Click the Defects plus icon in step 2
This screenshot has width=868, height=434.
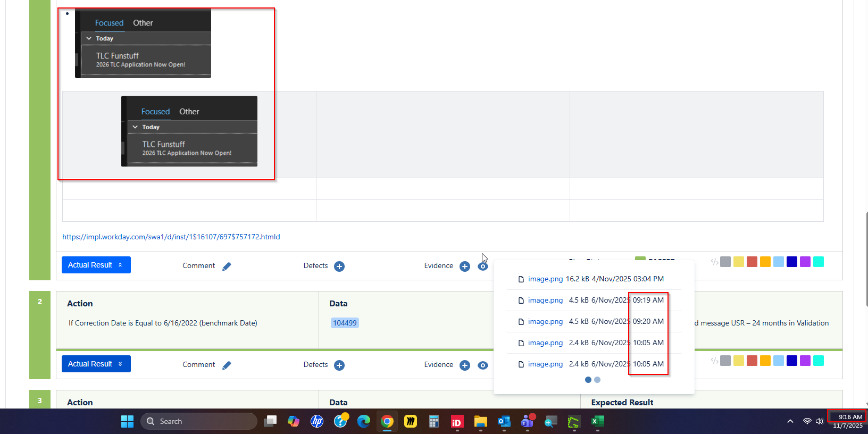[x=339, y=365]
